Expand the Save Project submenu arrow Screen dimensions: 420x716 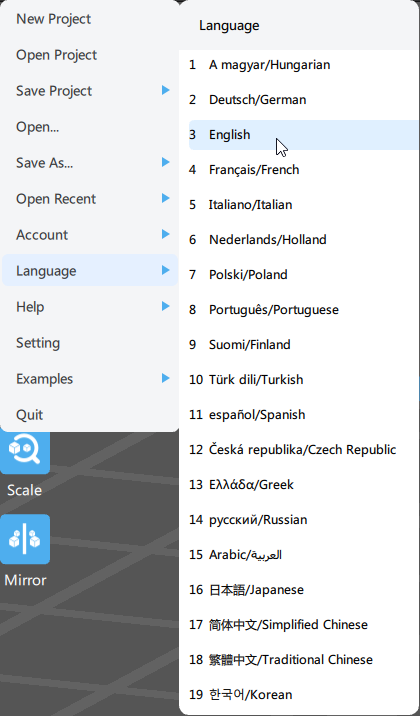tap(166, 90)
